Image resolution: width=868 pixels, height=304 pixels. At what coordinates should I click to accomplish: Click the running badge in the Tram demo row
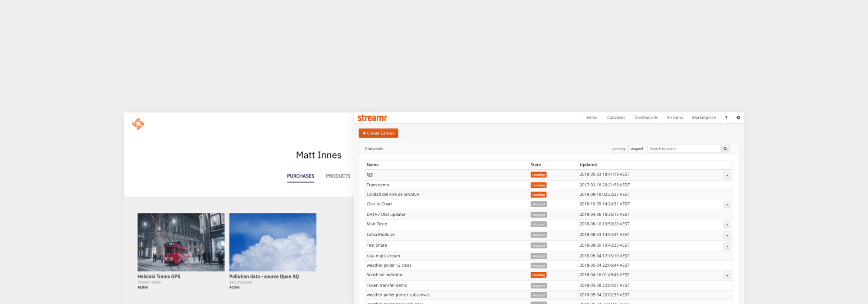(x=539, y=185)
